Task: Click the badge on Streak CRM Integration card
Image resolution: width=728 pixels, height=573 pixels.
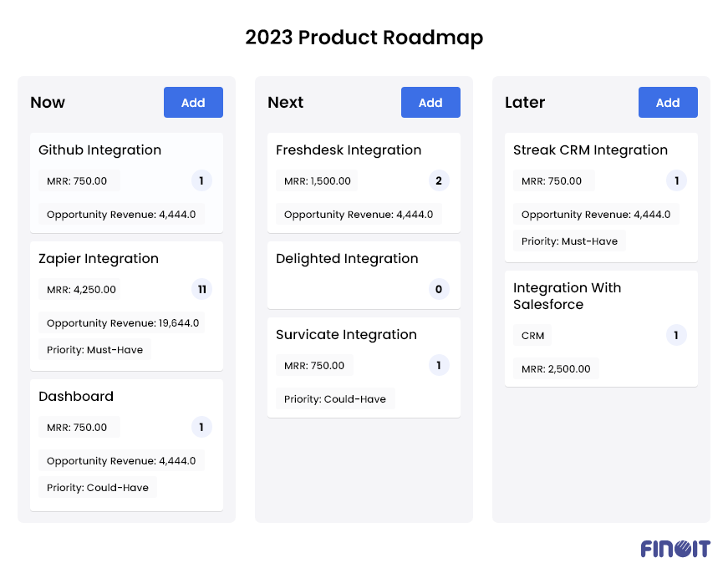Action: click(676, 180)
